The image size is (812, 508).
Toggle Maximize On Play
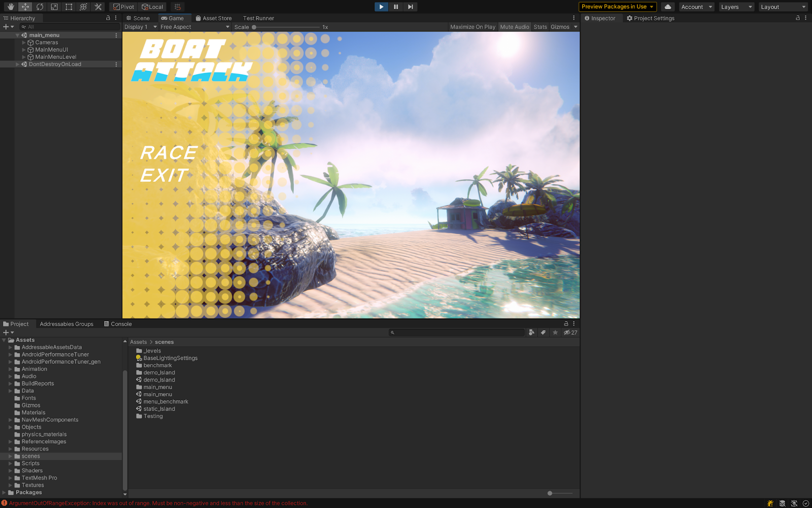click(472, 27)
